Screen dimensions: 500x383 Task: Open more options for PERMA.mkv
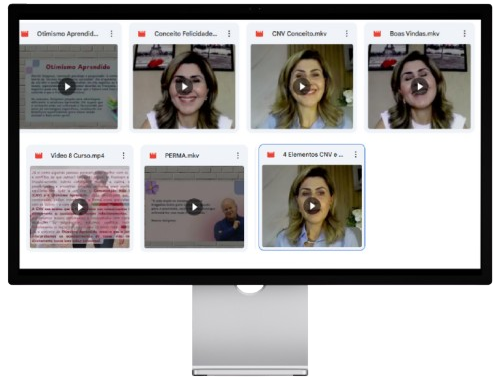[x=238, y=155]
